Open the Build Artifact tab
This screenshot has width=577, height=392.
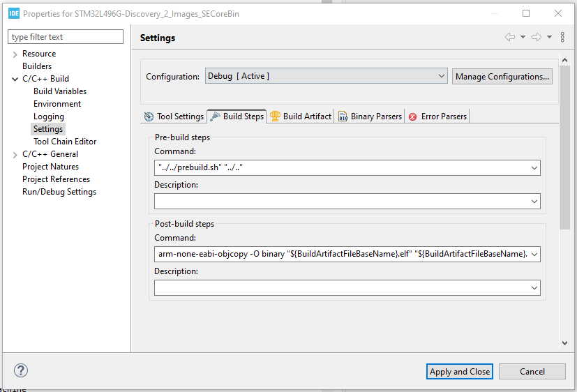(300, 116)
